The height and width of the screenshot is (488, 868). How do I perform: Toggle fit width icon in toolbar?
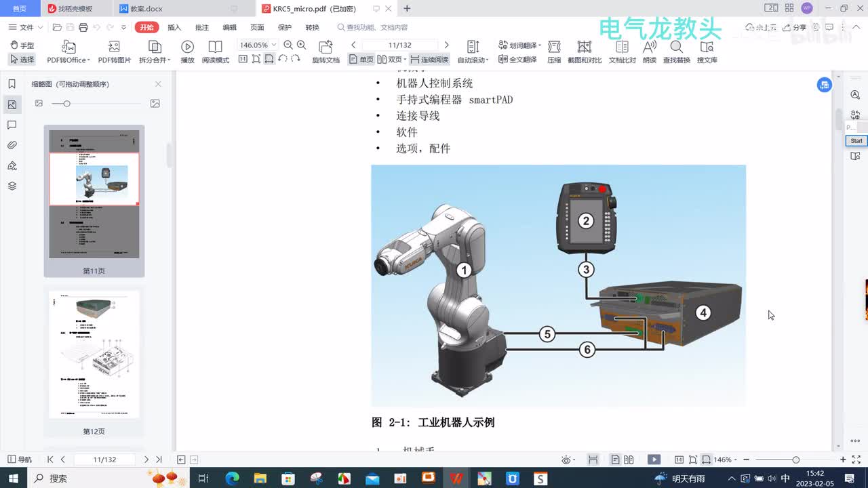(x=269, y=60)
